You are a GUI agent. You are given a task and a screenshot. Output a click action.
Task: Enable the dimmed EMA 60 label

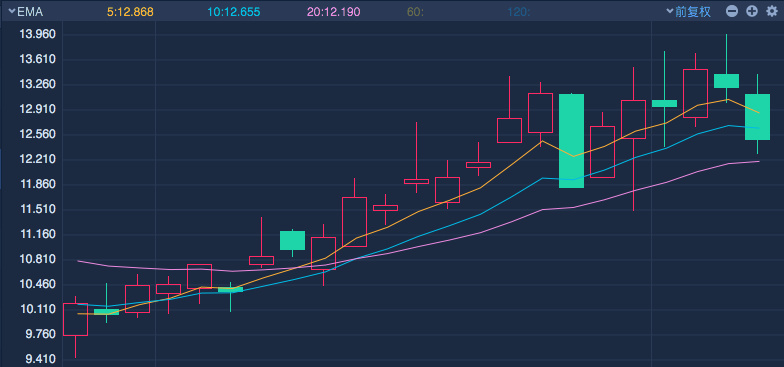point(415,12)
